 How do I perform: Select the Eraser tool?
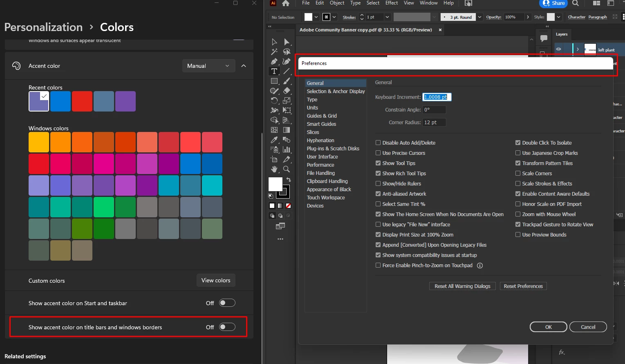(x=287, y=91)
